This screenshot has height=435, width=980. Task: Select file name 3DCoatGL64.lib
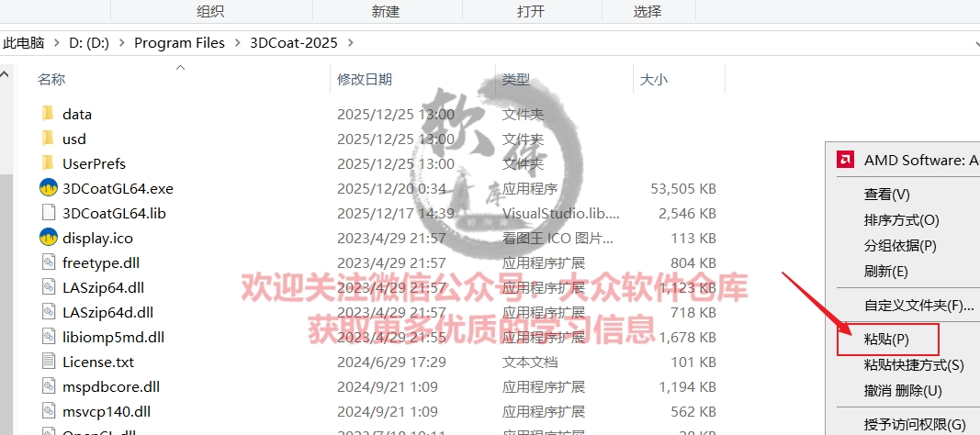(114, 214)
